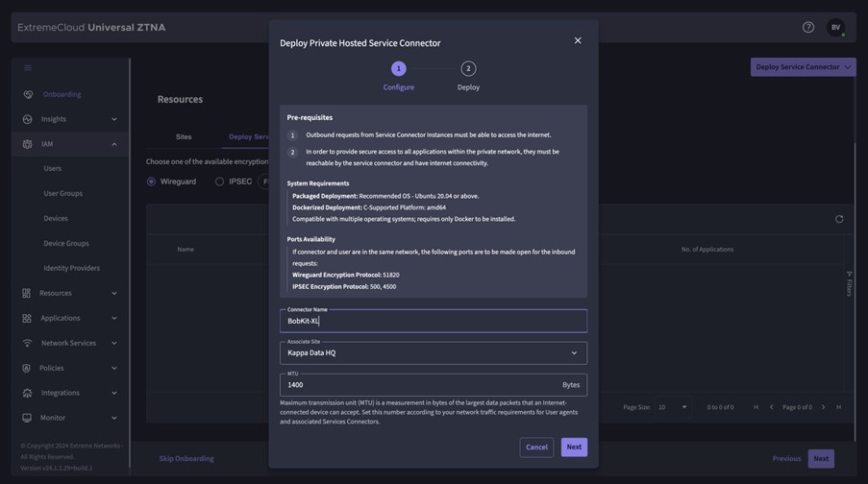Select the Wireguard radio button

[x=151, y=181]
